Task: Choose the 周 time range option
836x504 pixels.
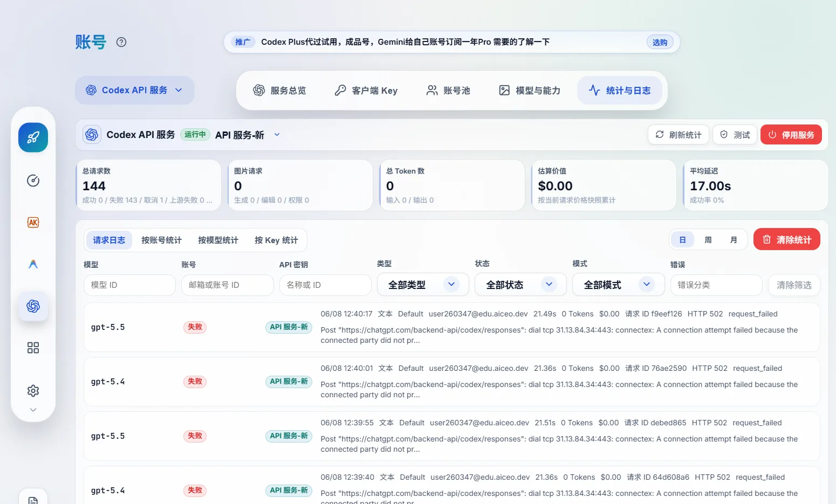Action: 708,240
